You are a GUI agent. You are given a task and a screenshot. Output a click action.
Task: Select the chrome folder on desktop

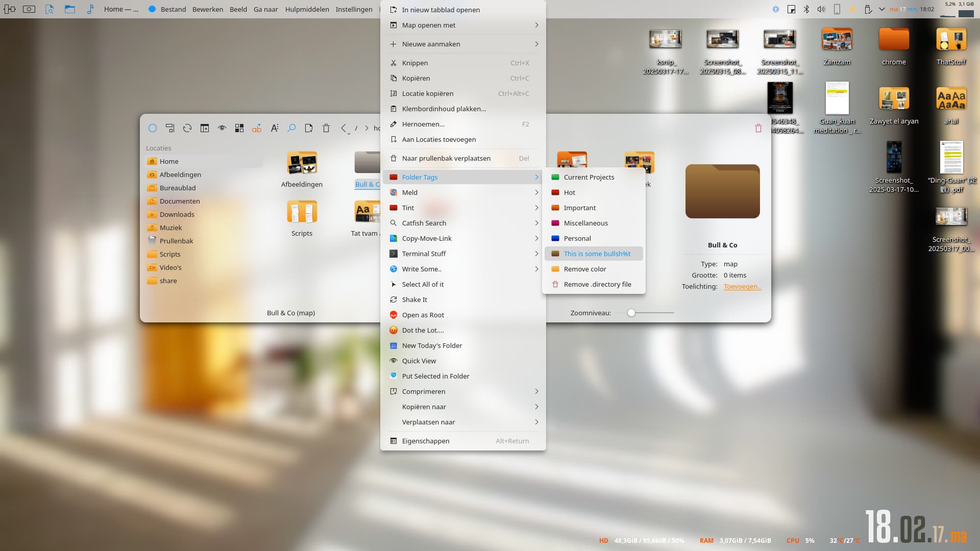894,46
